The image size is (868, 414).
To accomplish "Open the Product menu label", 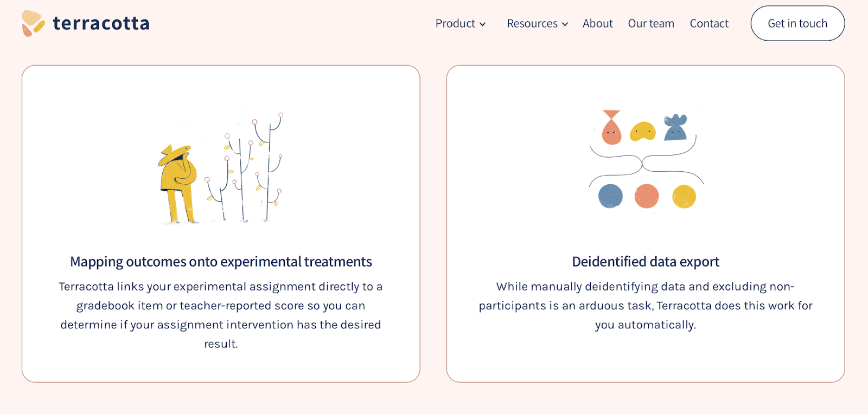I will click(455, 23).
